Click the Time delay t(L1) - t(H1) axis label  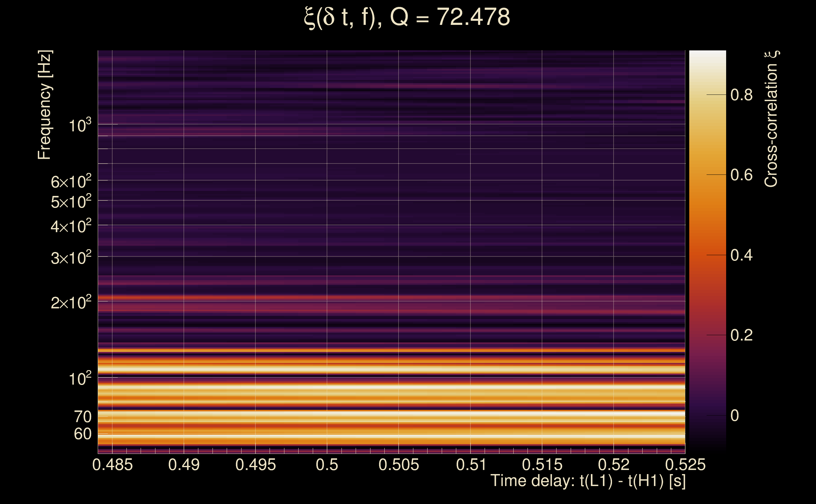(x=588, y=481)
